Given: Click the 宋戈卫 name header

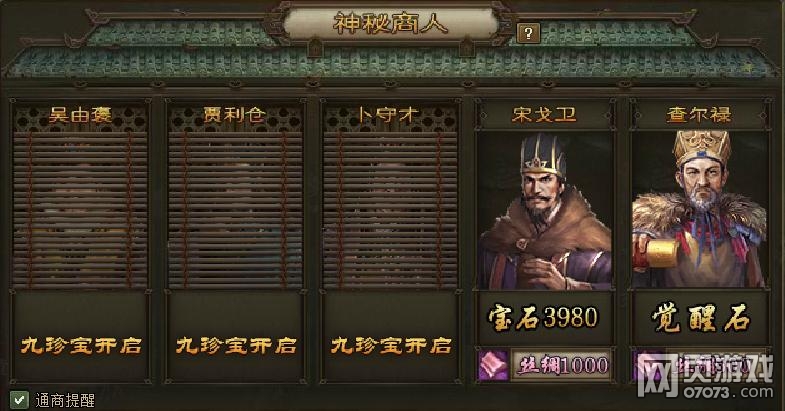Looking at the screenshot, I should 545,115.
